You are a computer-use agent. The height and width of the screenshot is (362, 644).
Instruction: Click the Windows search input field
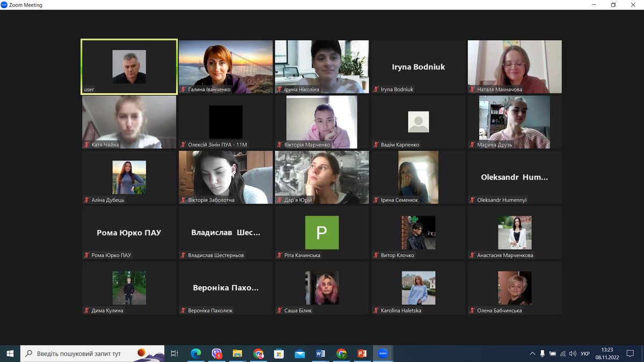(x=86, y=353)
